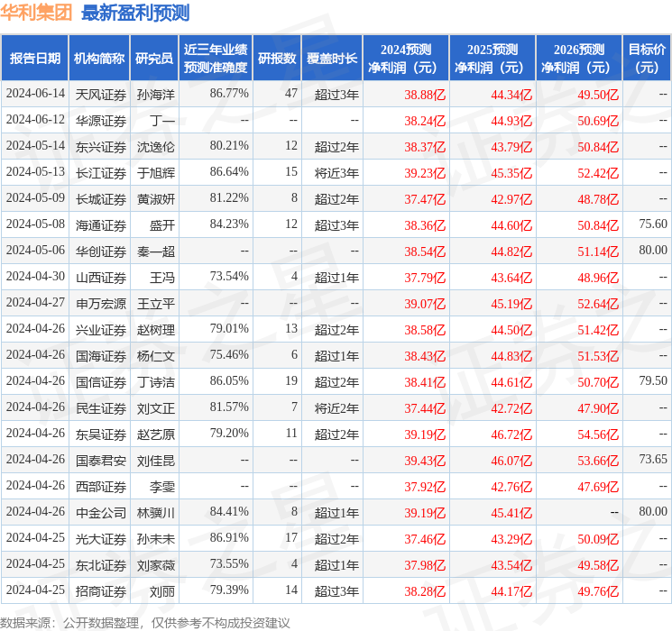Click institution 东吴证券
The height and width of the screenshot is (631, 672).
(101, 434)
